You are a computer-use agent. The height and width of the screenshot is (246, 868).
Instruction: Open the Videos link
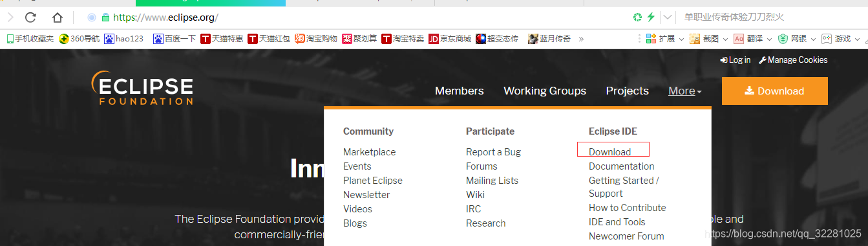click(x=357, y=209)
